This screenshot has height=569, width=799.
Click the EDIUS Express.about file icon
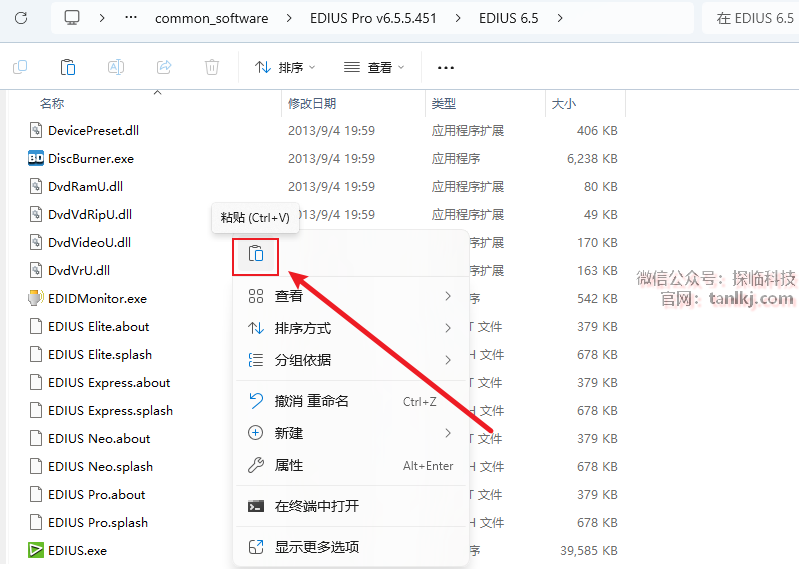[36, 382]
